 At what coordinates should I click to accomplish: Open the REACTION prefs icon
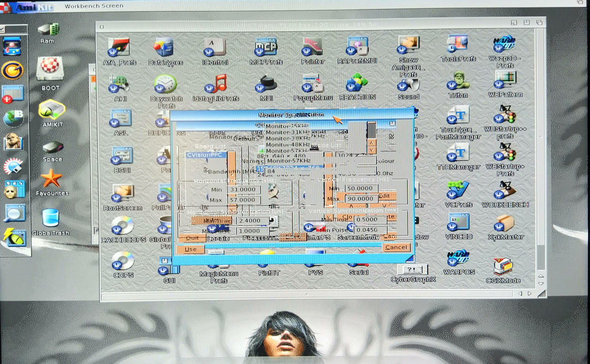[x=357, y=83]
